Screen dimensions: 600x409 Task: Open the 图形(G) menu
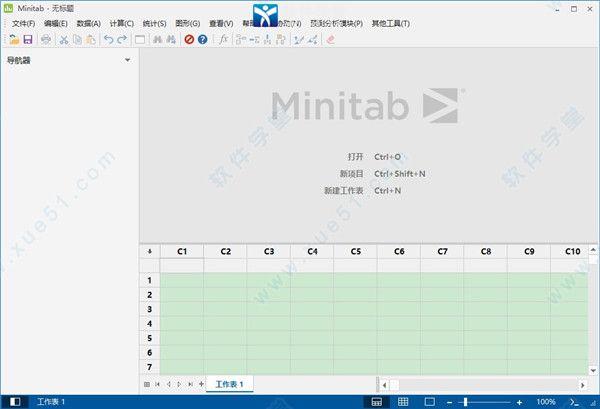coord(188,23)
